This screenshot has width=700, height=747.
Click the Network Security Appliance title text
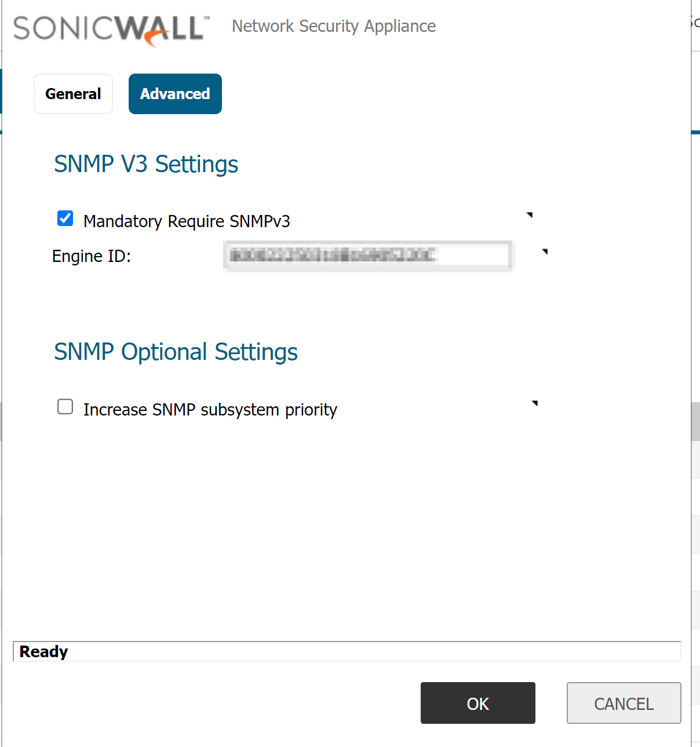pyautogui.click(x=334, y=26)
